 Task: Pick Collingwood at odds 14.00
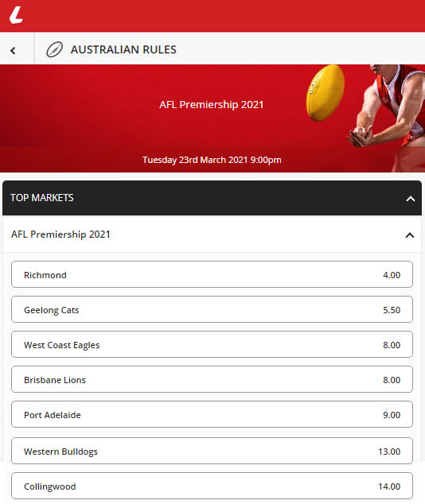(x=212, y=486)
